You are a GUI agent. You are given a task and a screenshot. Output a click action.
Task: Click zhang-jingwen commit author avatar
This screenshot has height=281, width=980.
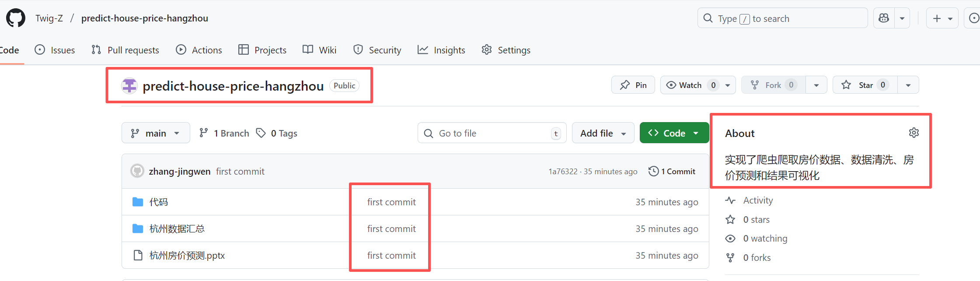click(x=137, y=171)
